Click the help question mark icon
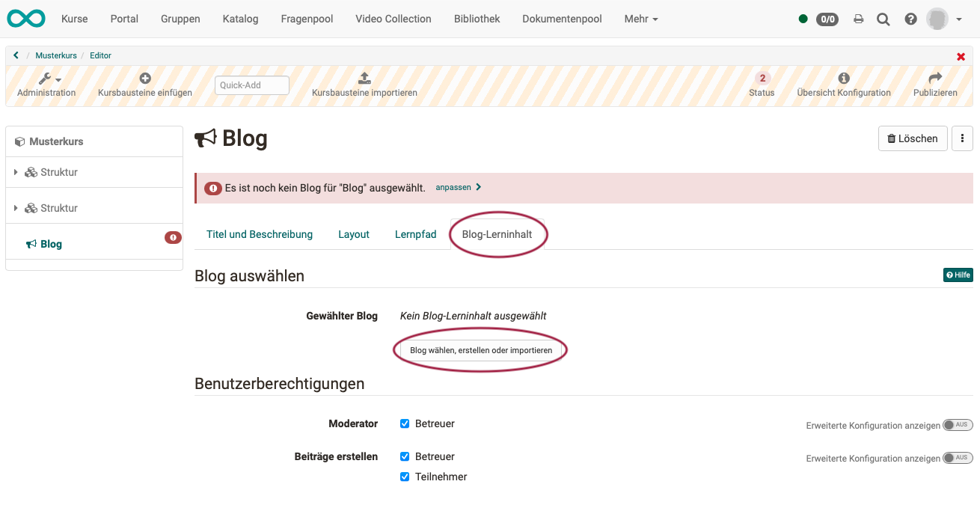 [910, 19]
